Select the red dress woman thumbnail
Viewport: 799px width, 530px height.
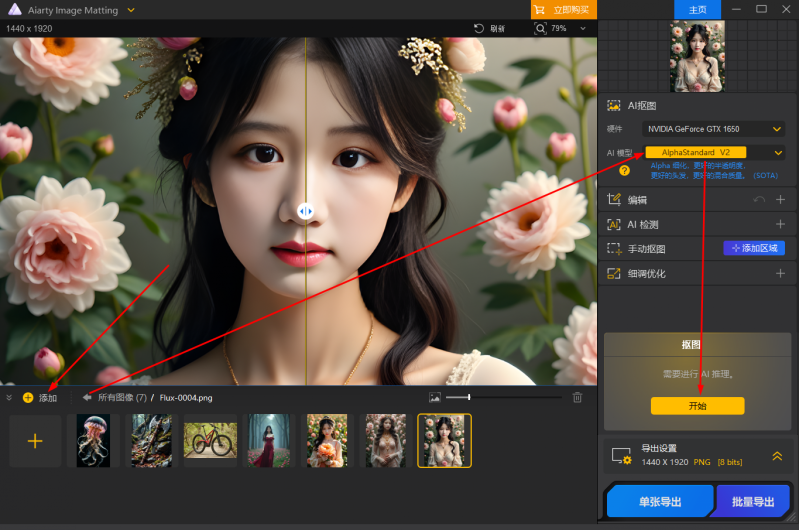[269, 441]
